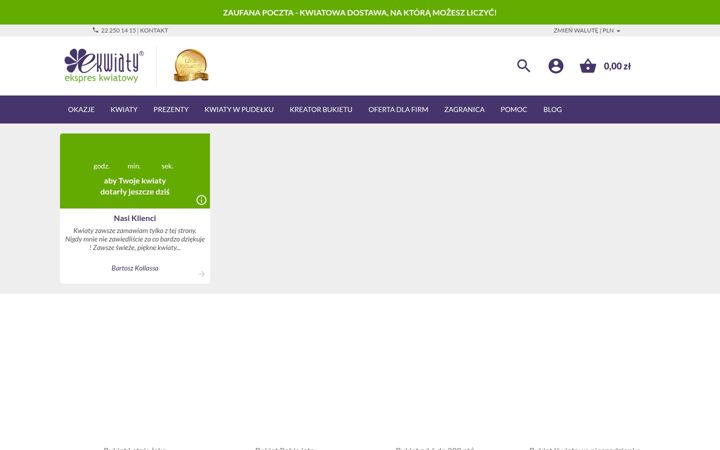Open the KREATOR BUKIETU menu item
This screenshot has height=450, width=720.
pos(321,109)
